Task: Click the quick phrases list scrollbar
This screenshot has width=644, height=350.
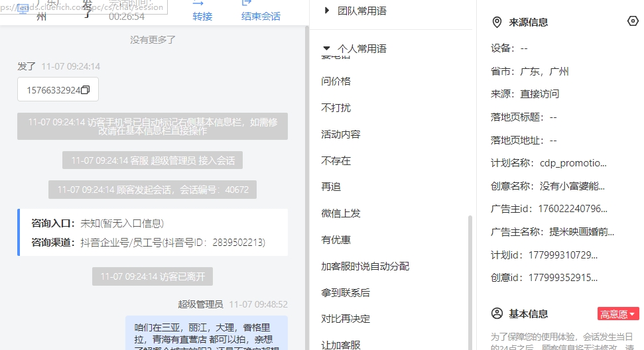Action: 470,282
